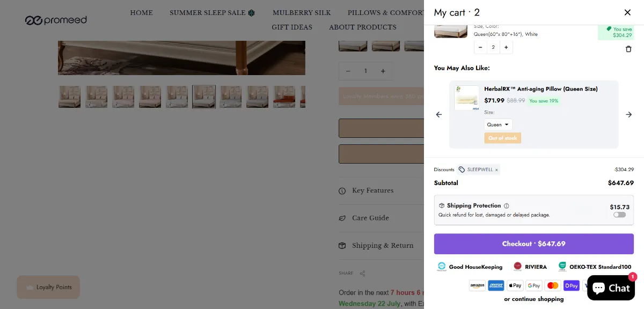
Task: Click the Out of stock button
Action: point(503,138)
